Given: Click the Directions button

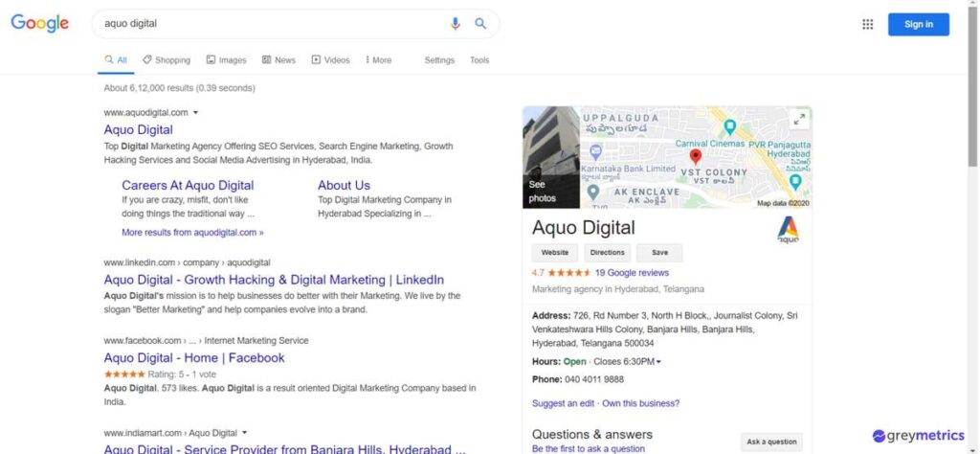Looking at the screenshot, I should (x=607, y=253).
